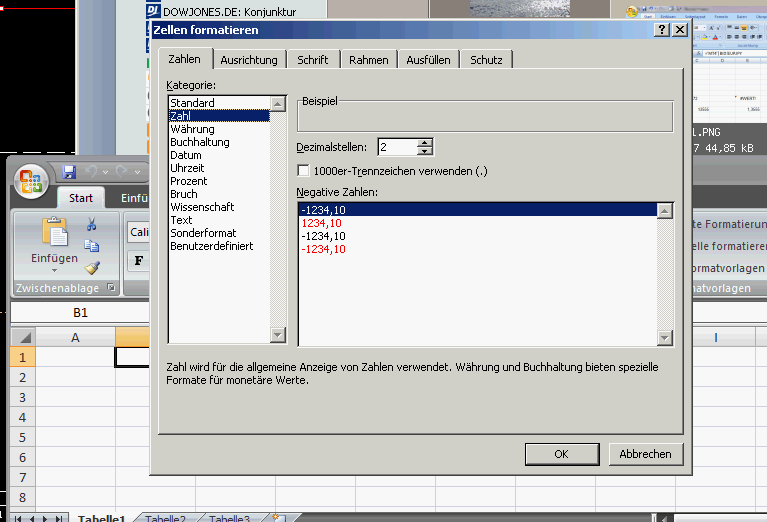Viewport: 767px width, 522px height.
Task: Activate the format painter brush
Action: point(92,267)
